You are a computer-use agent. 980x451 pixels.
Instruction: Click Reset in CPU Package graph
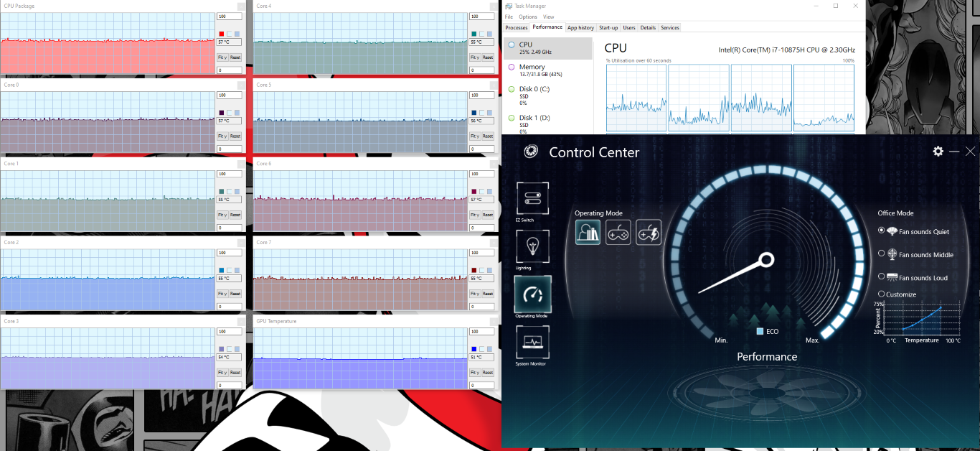235,57
